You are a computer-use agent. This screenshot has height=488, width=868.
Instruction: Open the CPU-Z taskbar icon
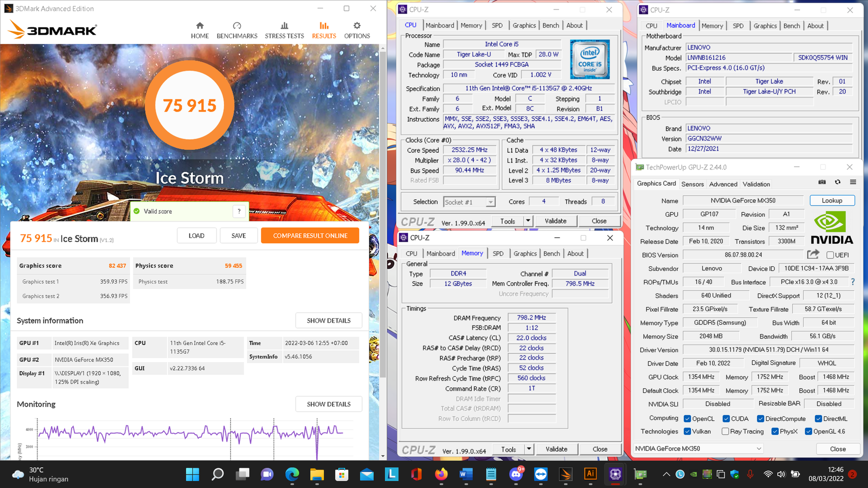click(x=615, y=474)
